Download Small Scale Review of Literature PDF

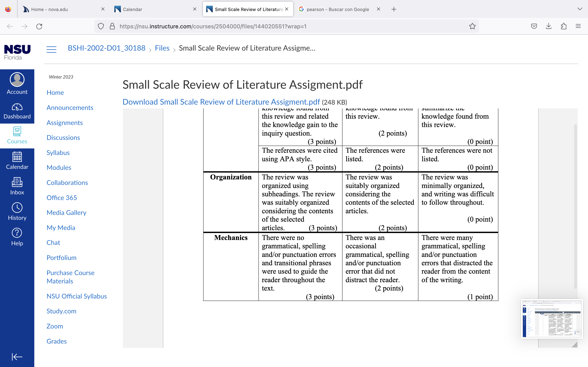coord(221,102)
